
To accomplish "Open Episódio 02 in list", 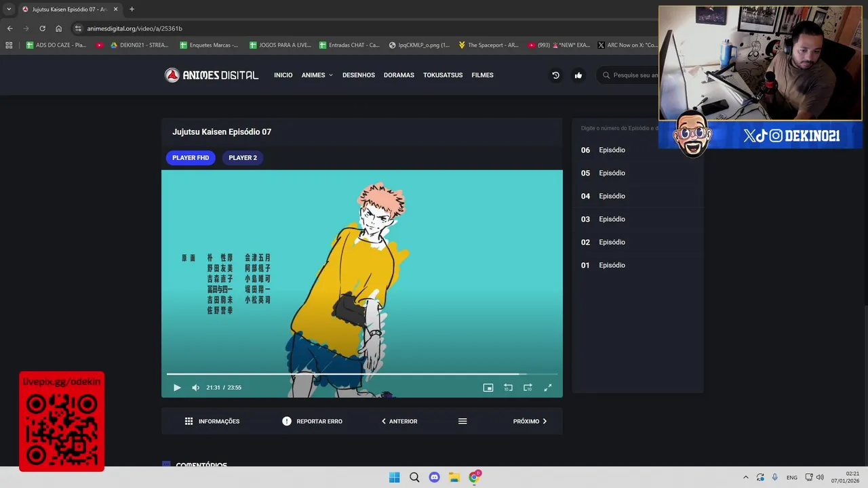I will (x=637, y=242).
